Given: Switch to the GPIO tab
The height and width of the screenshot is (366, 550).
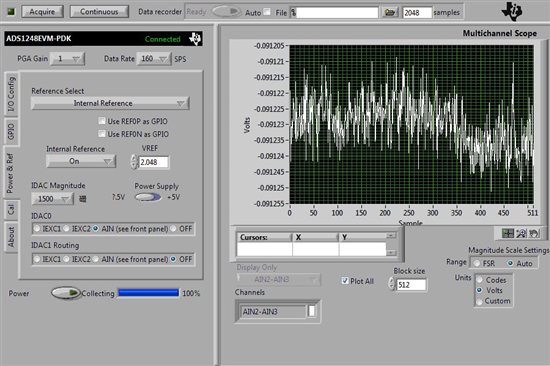Looking at the screenshot, I should pos(11,131).
